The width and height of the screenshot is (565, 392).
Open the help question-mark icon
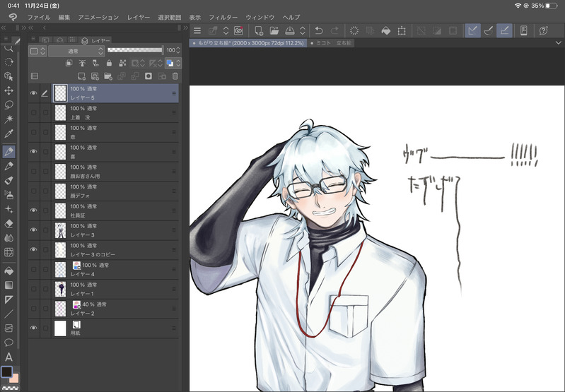coord(543,30)
